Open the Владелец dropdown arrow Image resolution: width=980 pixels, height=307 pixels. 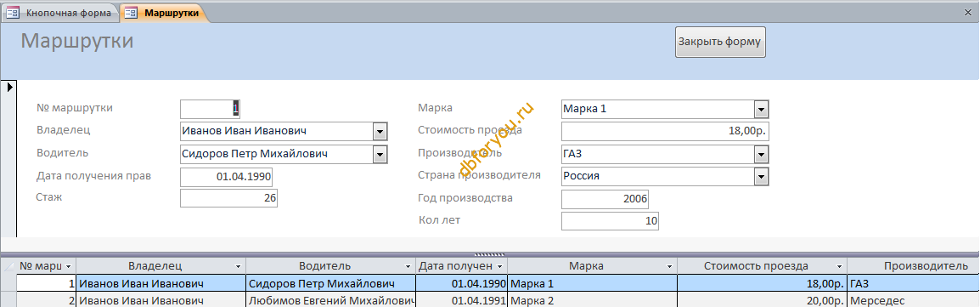[x=380, y=131]
